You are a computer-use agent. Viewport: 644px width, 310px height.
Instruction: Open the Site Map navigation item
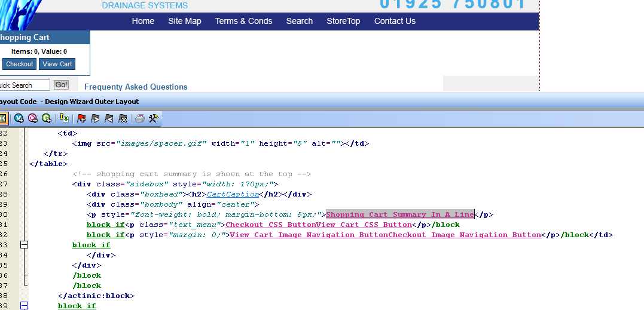pos(185,21)
